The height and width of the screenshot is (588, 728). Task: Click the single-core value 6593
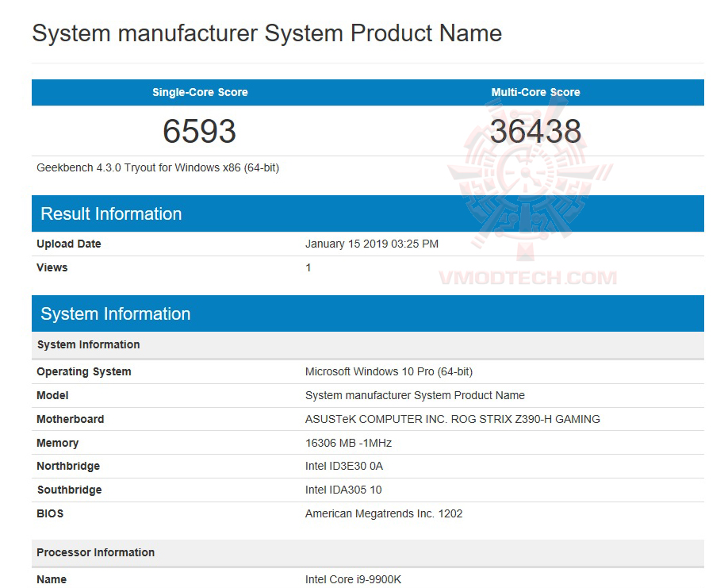tap(200, 131)
